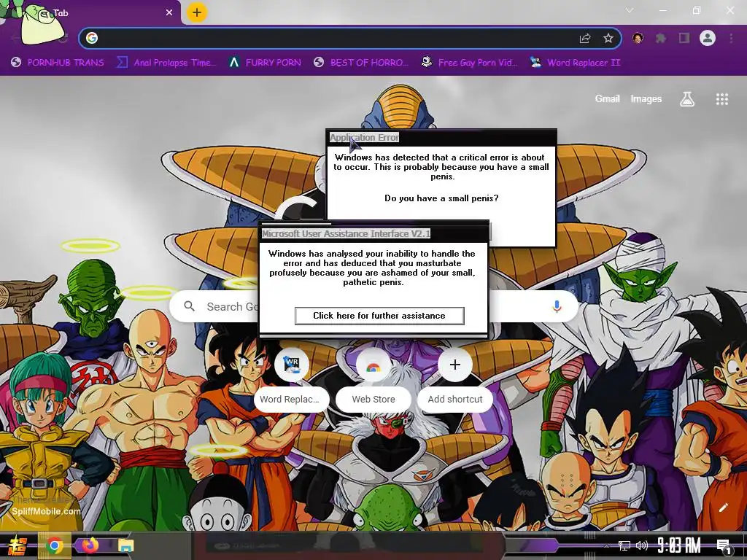The width and height of the screenshot is (747, 560).
Task: Click the Application Error dialog title bar
Action: pyautogui.click(x=441, y=138)
